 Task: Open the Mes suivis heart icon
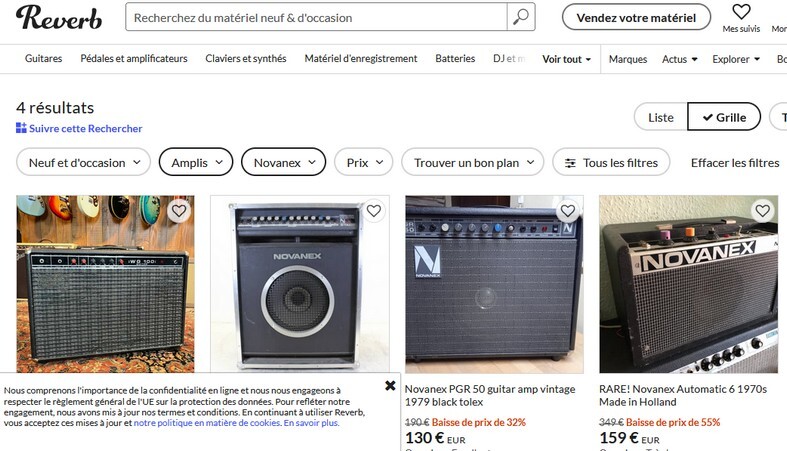pos(741,13)
